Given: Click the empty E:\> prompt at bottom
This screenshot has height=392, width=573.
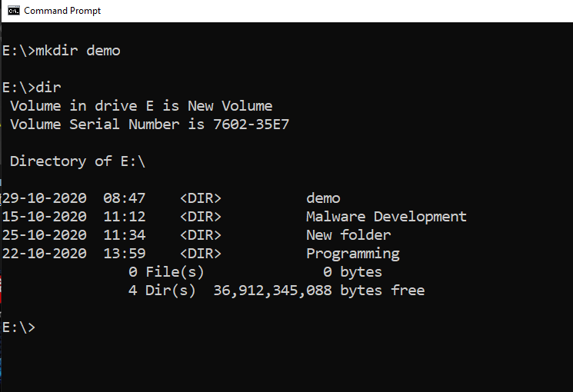Looking at the screenshot, I should pos(18,327).
